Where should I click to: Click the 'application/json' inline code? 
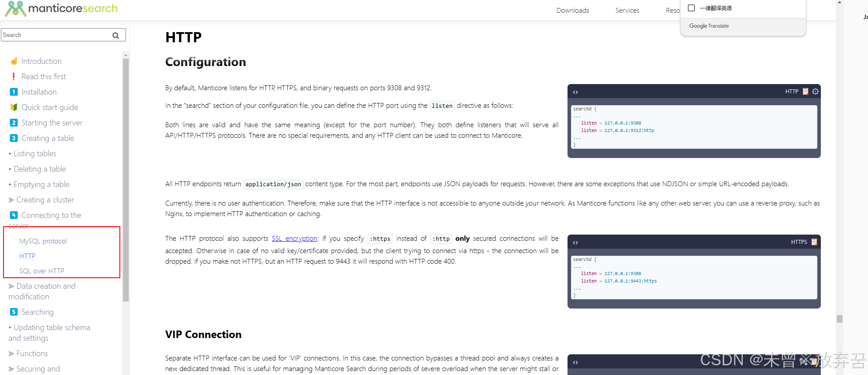click(x=273, y=184)
